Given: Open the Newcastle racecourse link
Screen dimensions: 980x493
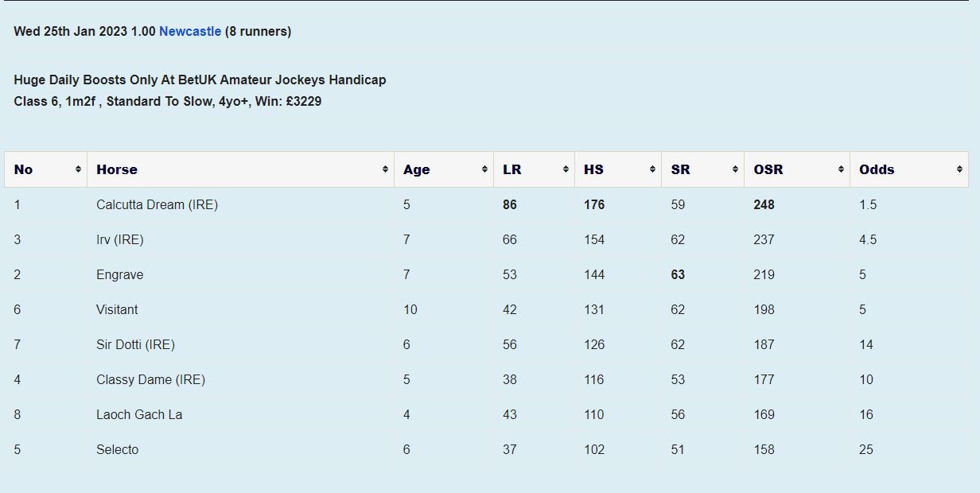Looking at the screenshot, I should coord(190,32).
